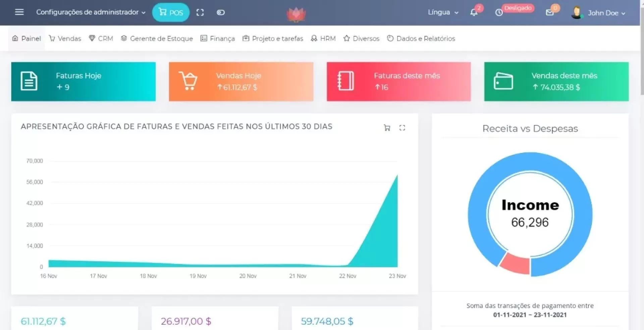Select the Gerente de Estoque menu

coord(157,39)
